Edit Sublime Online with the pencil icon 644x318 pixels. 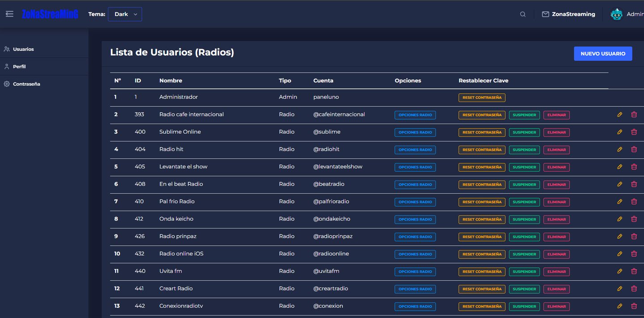619,132
